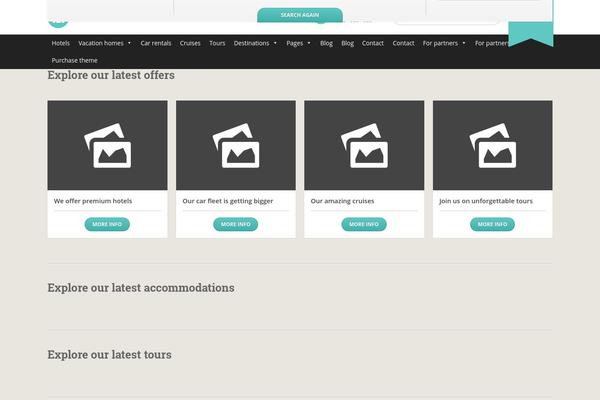Open "We offer premium hotels" title
The image size is (600, 400).
click(93, 201)
